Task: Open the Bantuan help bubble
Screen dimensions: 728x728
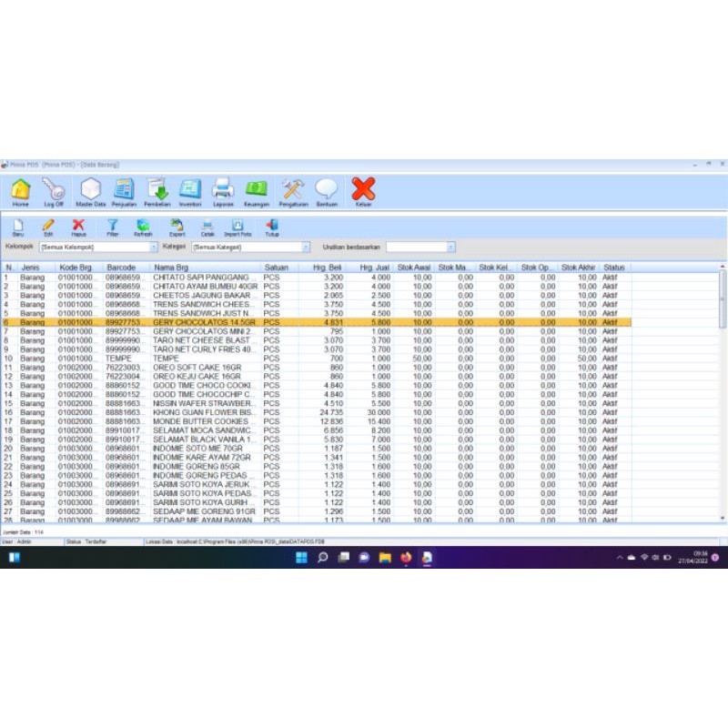Action: [327, 192]
